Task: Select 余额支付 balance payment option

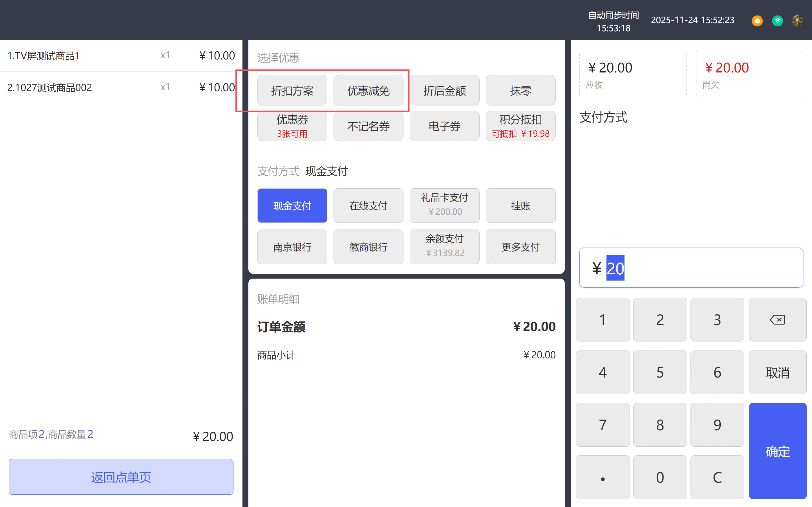Action: point(444,246)
